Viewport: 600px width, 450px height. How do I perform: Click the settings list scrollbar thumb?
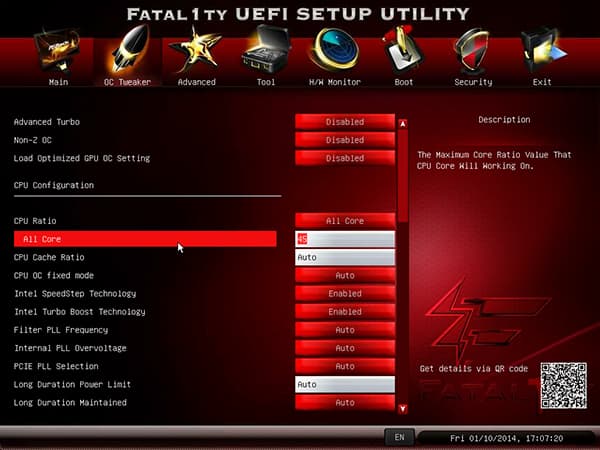[x=403, y=176]
